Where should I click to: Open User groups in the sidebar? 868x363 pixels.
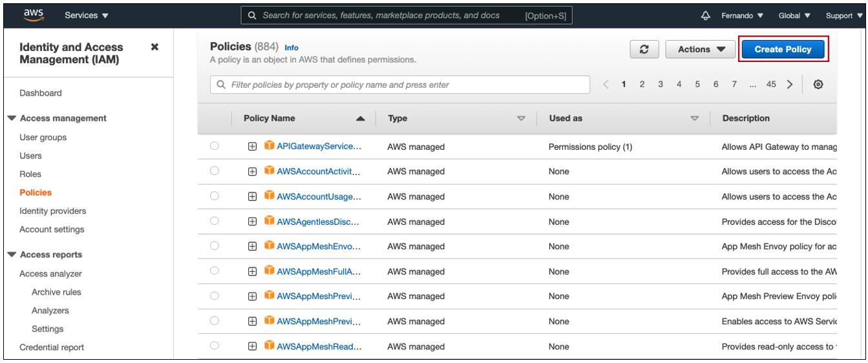43,138
